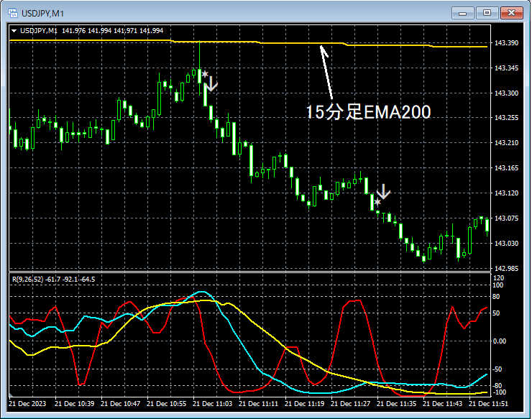Click the 143.390 price axis label
Viewport: 532px width, 419px height.
tap(506, 42)
